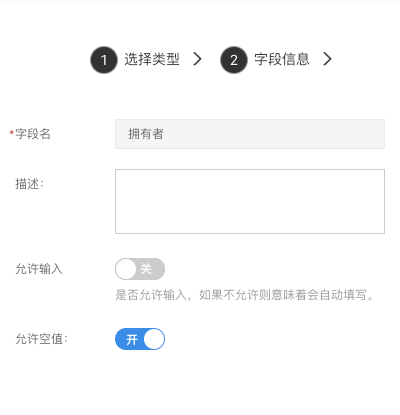Enable the 允许输入 switch
Image resolution: width=400 pixels, height=415 pixels.
pos(140,269)
